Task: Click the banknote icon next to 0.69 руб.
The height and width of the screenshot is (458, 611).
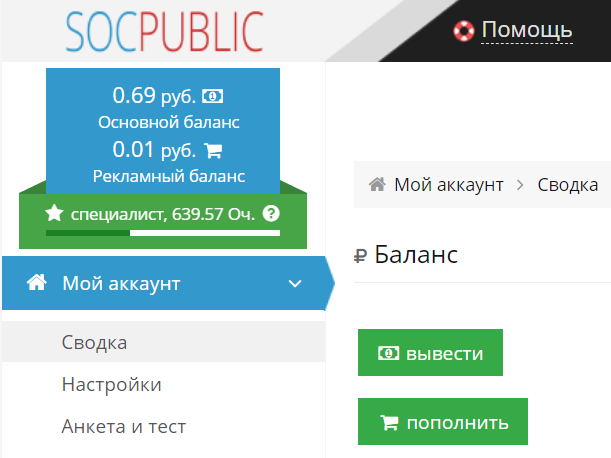Action: (213, 97)
